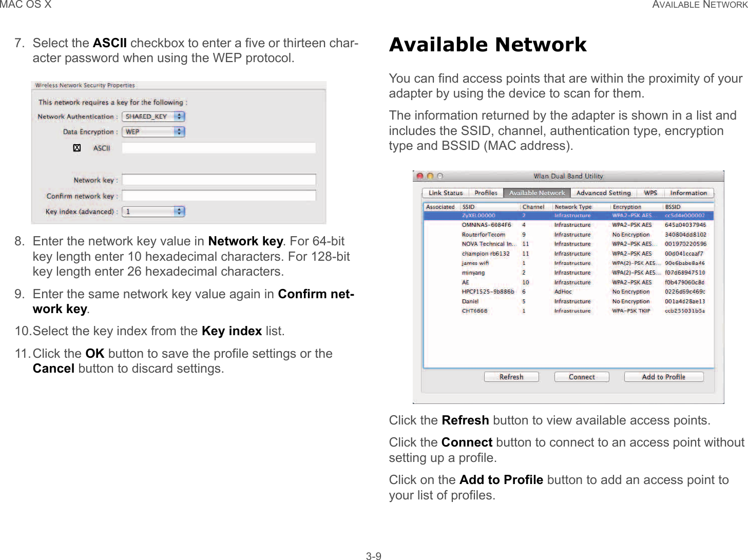Sort by the Encryption column header
Viewport: 748px width, 560px height.
point(636,207)
